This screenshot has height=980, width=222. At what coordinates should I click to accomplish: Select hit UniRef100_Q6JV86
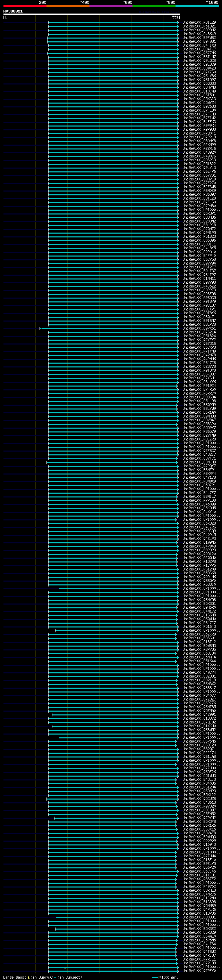point(199,76)
